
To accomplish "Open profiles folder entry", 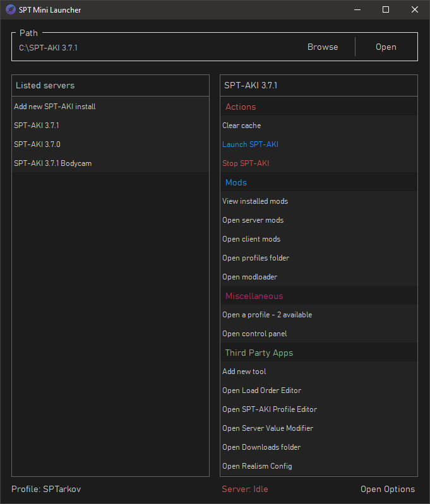I will [x=319, y=258].
